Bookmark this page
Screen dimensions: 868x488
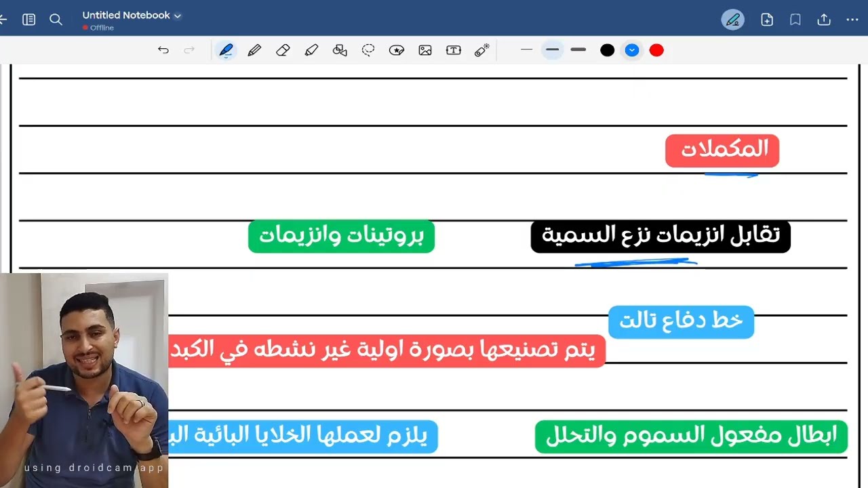pos(795,20)
